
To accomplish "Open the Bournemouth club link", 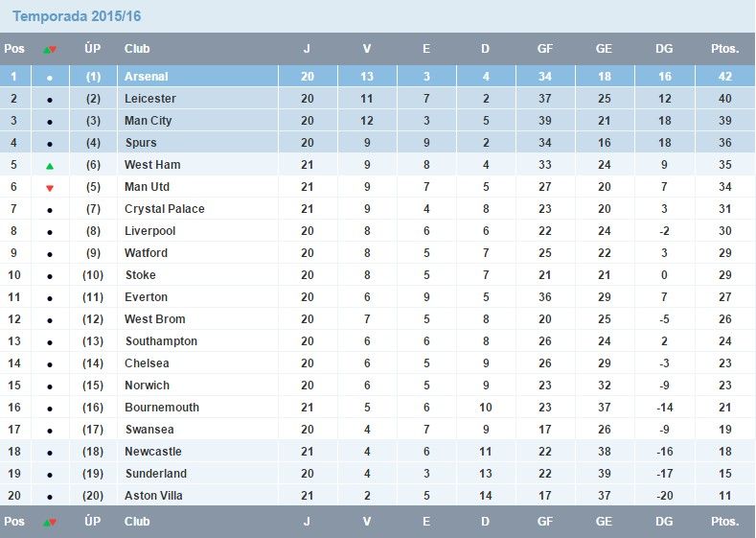I will point(161,408).
